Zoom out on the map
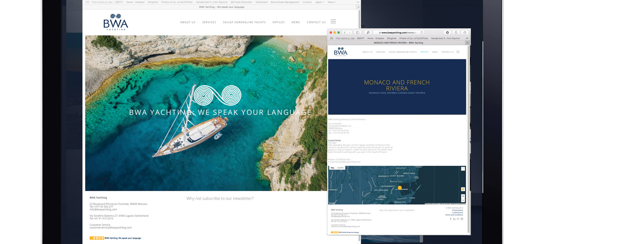This screenshot has height=244, width=644. [463, 200]
